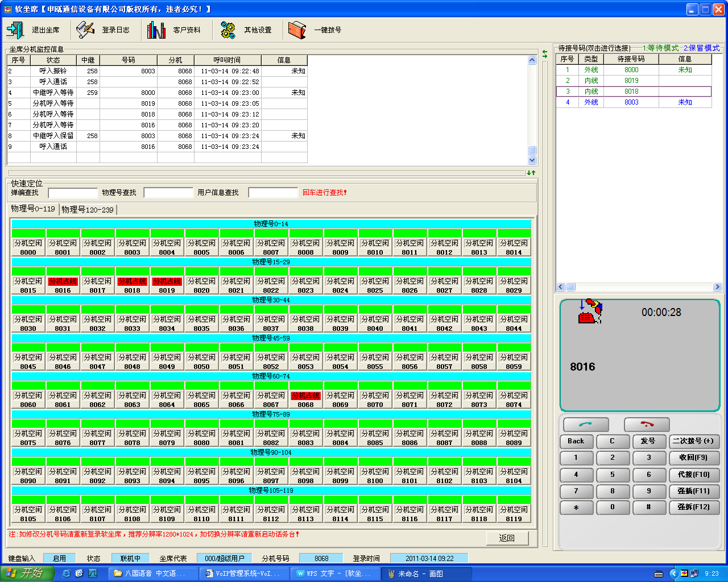Viewport: 728px width, 582px height.
Task: Click the 物理号查找 search input field
Action: tap(168, 193)
